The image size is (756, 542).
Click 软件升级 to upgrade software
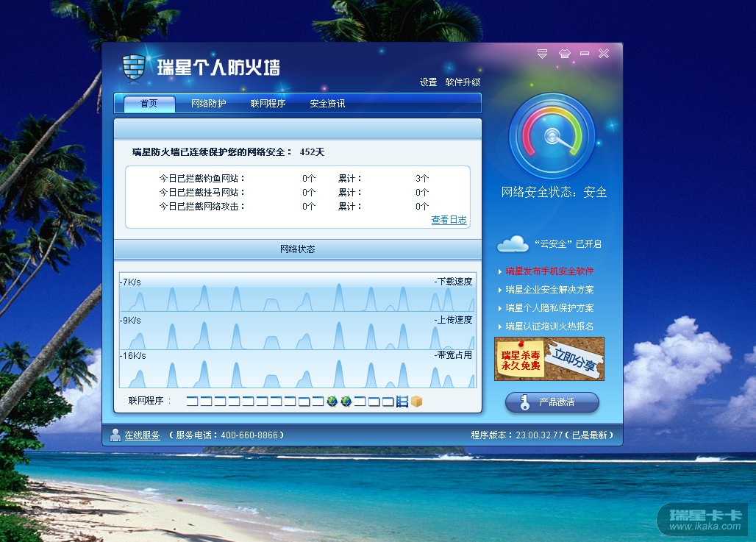click(463, 82)
